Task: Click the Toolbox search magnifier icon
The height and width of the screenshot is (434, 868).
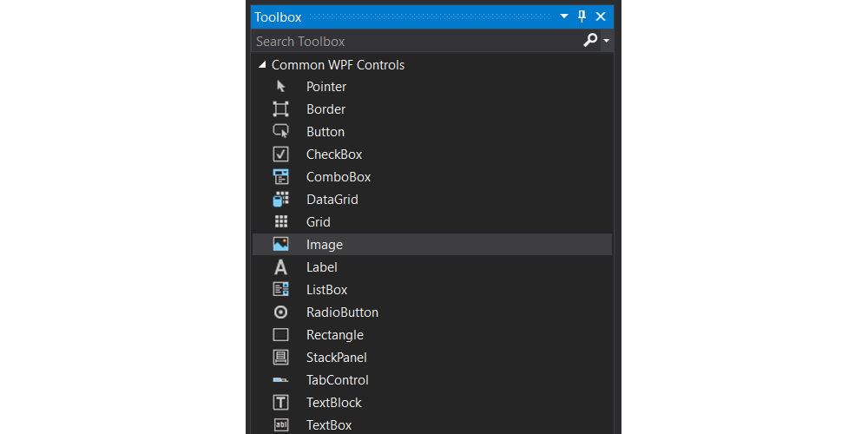Action: click(x=590, y=41)
